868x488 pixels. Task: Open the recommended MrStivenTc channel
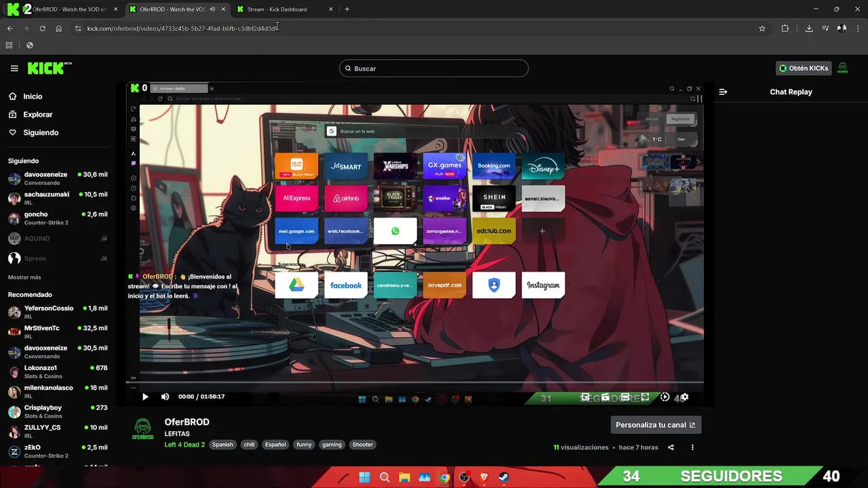(x=58, y=331)
